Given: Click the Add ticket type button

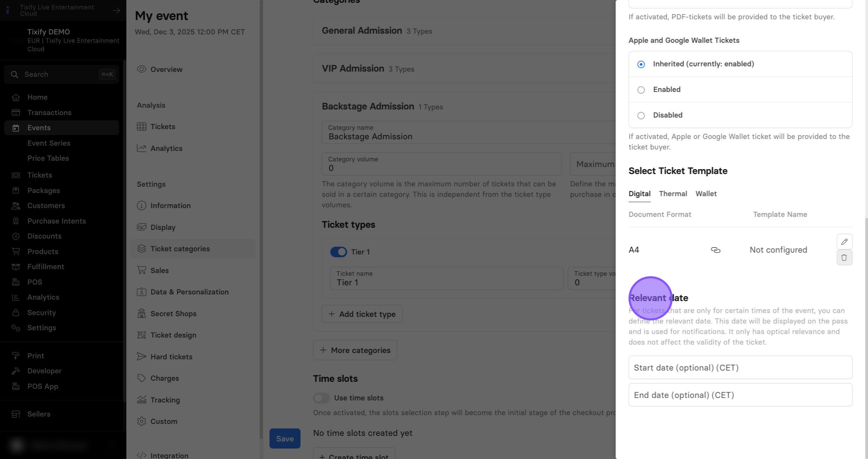Looking at the screenshot, I should (362, 314).
